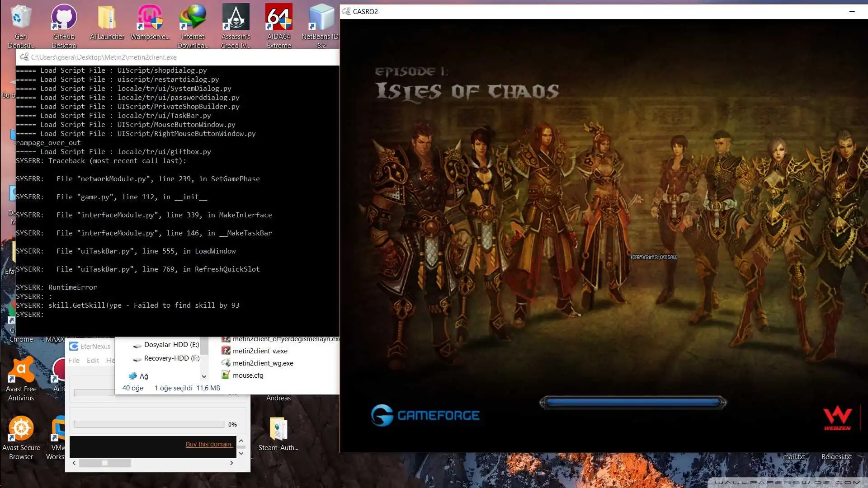Click '1 öğe seçildi 11,6 MB' status text

(187, 388)
